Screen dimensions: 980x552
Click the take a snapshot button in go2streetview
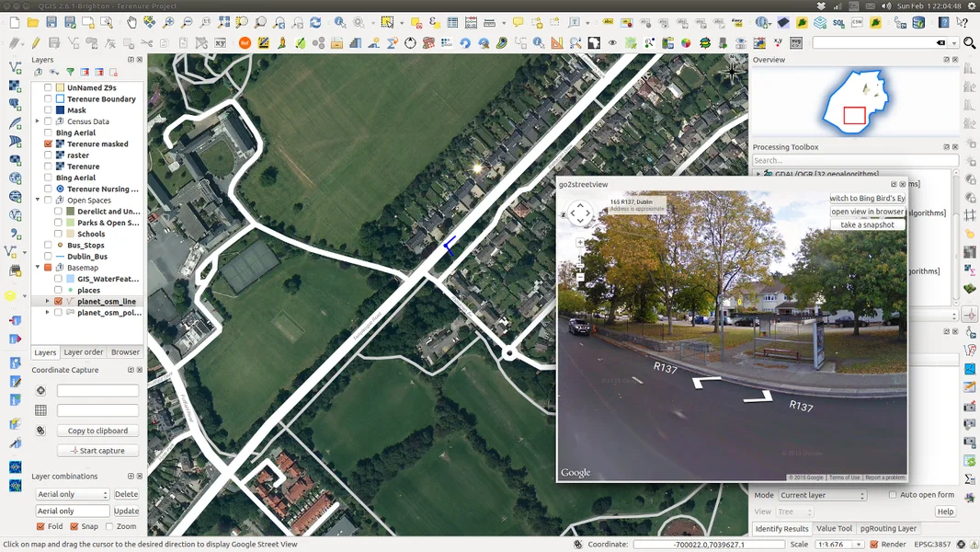tap(867, 224)
